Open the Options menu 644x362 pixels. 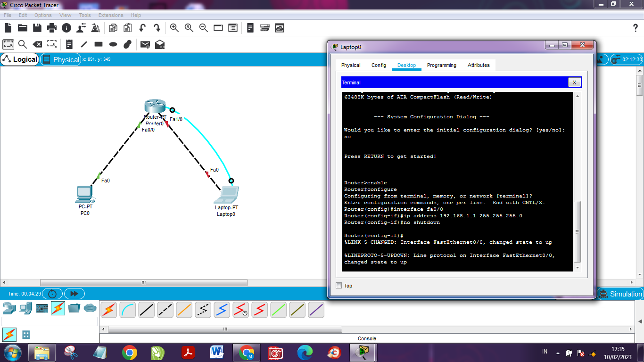43,15
